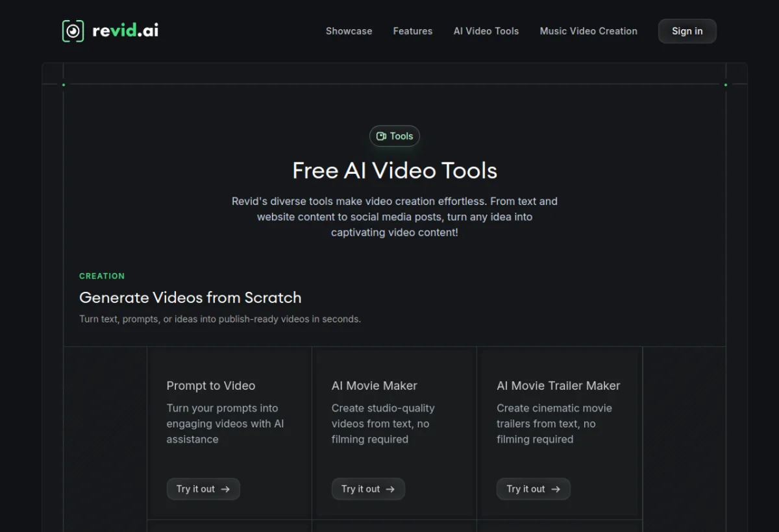Image resolution: width=779 pixels, height=532 pixels.
Task: Click the Sign in button
Action: [x=687, y=31]
